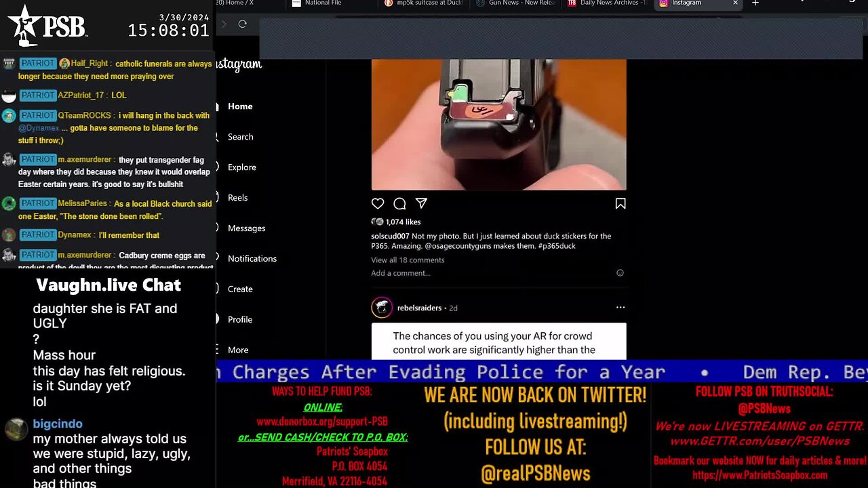Click the MelissaParies username
Image resolution: width=868 pixels, height=488 pixels.
pos(82,203)
